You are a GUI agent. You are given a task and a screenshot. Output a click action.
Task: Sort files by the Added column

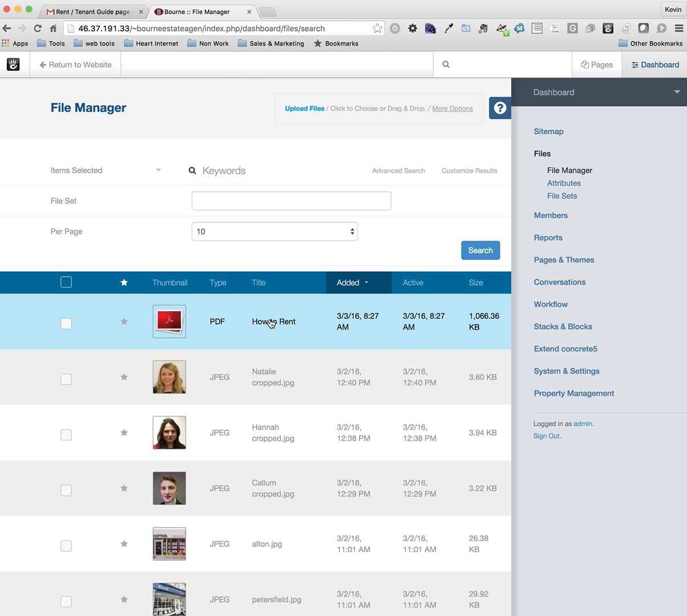tap(358, 282)
